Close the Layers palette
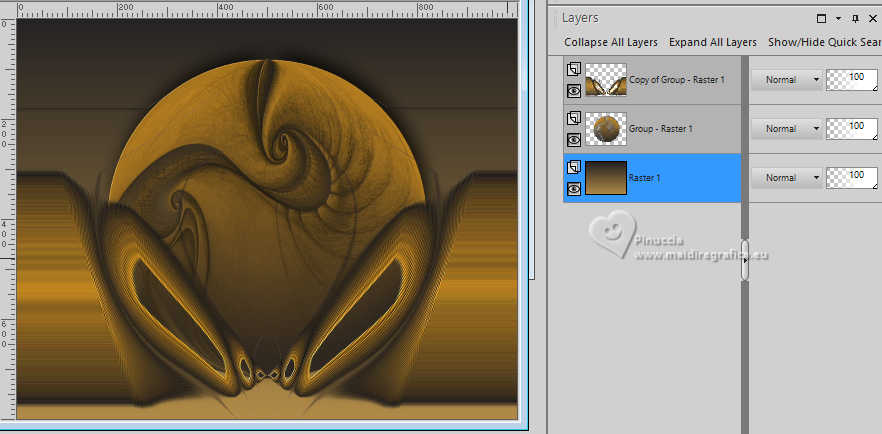Image resolution: width=882 pixels, height=434 pixels. click(872, 19)
